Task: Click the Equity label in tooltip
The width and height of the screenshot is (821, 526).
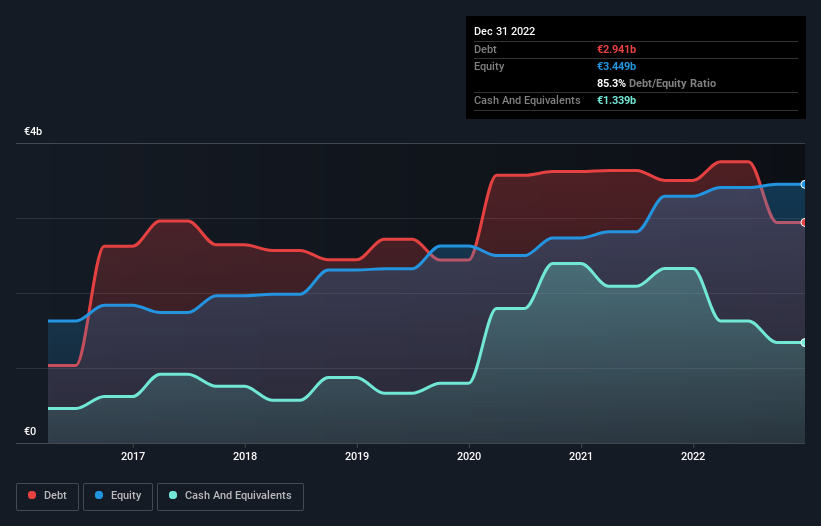Action: point(489,66)
